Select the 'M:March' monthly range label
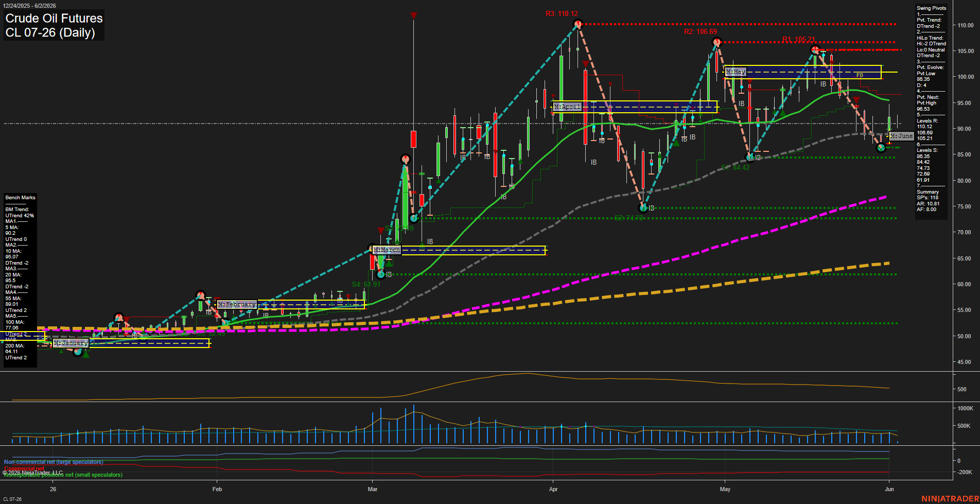 coord(387,250)
